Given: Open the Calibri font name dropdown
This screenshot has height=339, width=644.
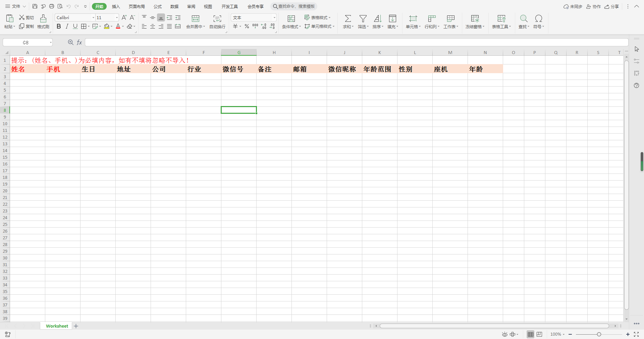Looking at the screenshot, I should [93, 17].
